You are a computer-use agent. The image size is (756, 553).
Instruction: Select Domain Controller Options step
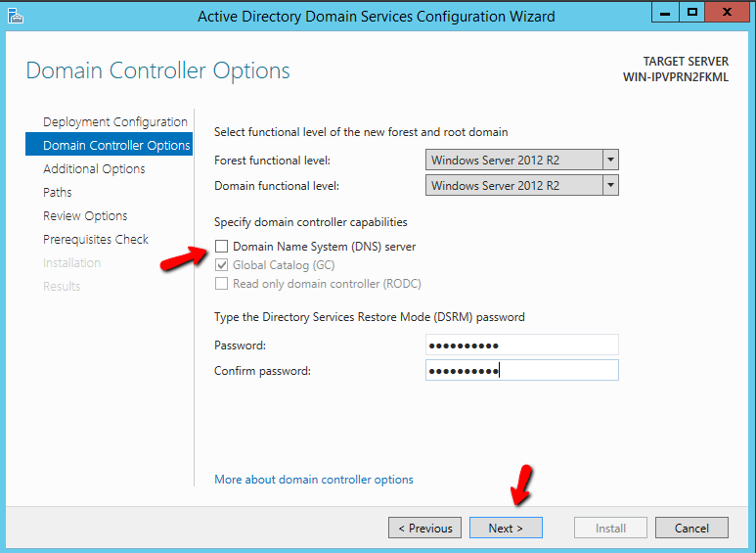[x=109, y=145]
